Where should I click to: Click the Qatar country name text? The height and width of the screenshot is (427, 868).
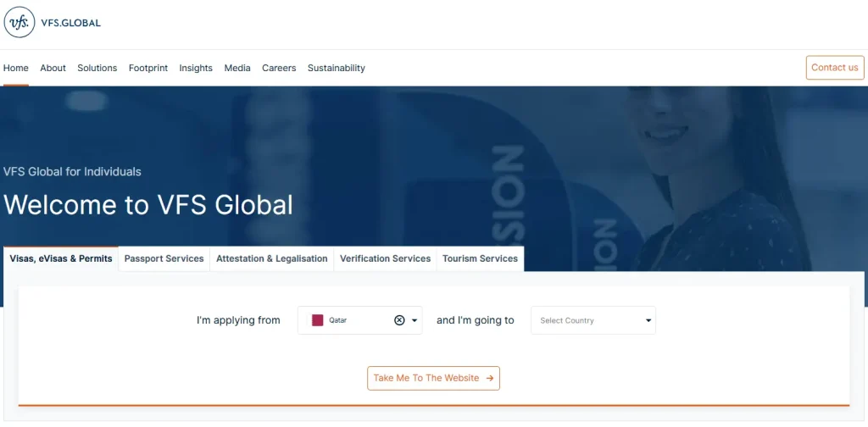point(337,320)
